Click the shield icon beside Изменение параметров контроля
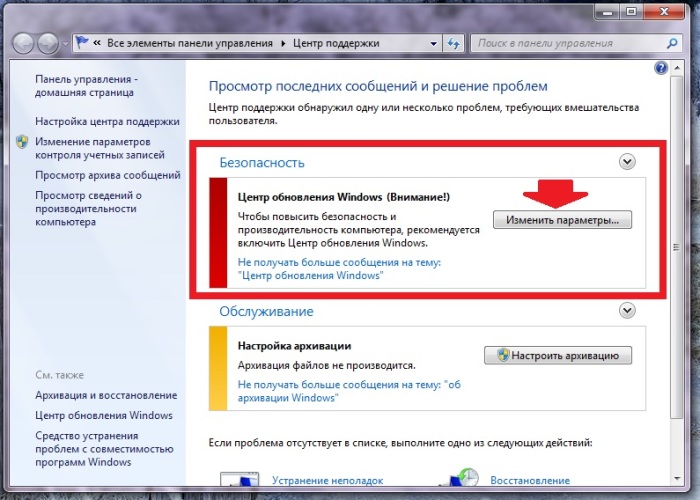Image resolution: width=700 pixels, height=500 pixels. click(x=23, y=142)
